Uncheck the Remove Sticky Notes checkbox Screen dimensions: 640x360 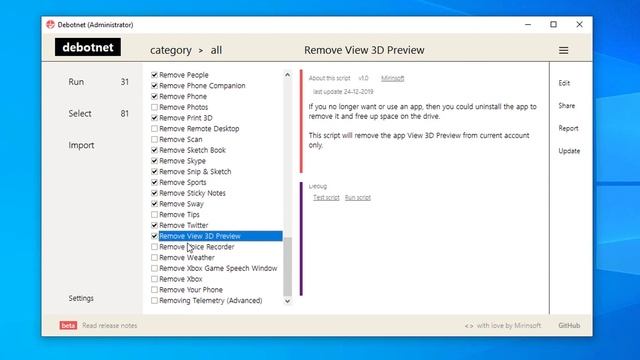pyautogui.click(x=154, y=193)
